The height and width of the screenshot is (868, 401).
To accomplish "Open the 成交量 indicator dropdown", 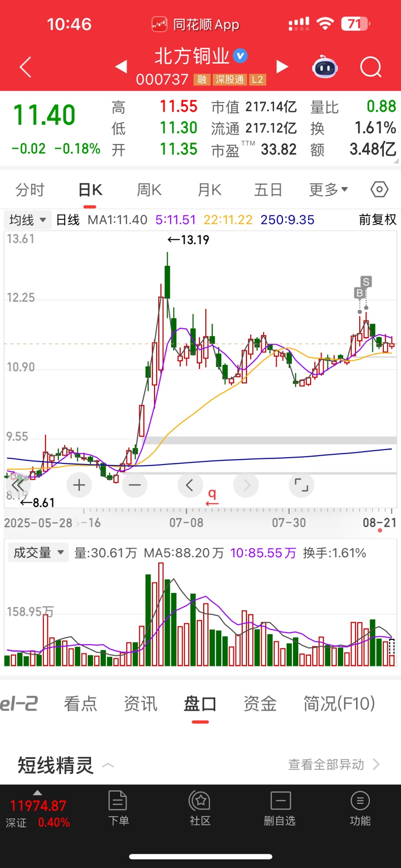I will pyautogui.click(x=38, y=553).
